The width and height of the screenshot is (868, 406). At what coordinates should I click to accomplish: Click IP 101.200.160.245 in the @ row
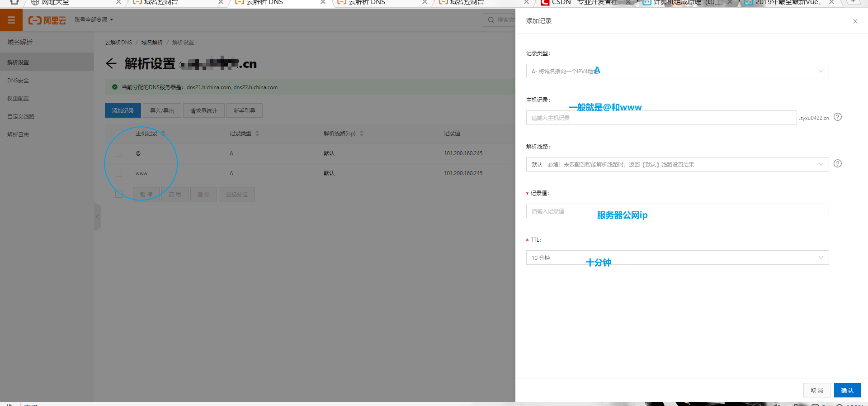(x=463, y=153)
